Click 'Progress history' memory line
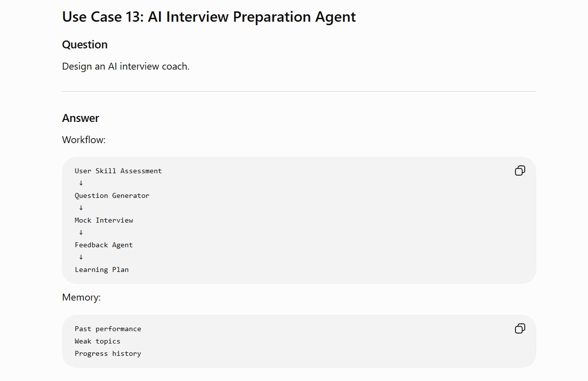Screen dimensions: 588x381 pos(108,354)
